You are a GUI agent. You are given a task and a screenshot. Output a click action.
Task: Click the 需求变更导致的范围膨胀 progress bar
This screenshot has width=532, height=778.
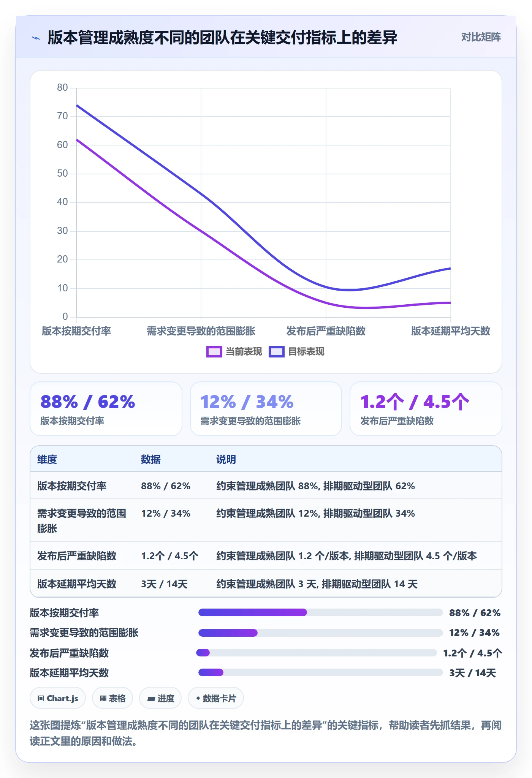pyautogui.click(x=320, y=633)
